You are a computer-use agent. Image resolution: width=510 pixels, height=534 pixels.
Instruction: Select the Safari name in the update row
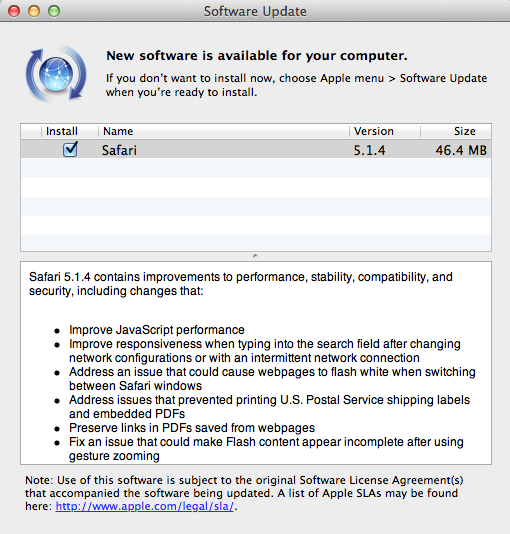tap(119, 150)
